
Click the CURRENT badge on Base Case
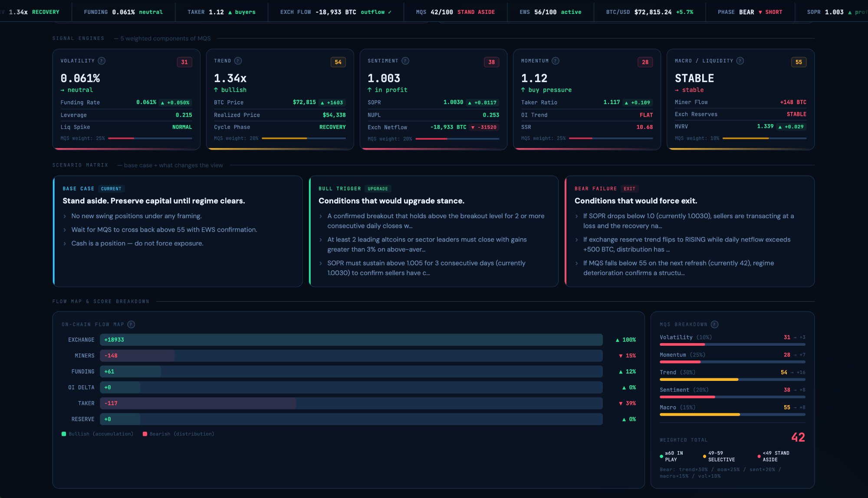[111, 188]
